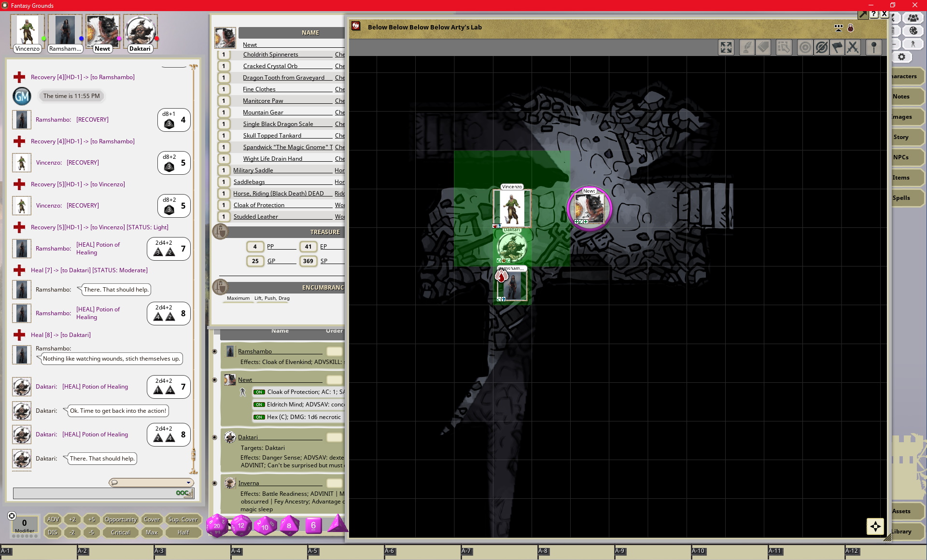Image resolution: width=927 pixels, height=560 pixels.
Task: Toggle ON state of Hex (C) effect
Action: [x=259, y=417]
